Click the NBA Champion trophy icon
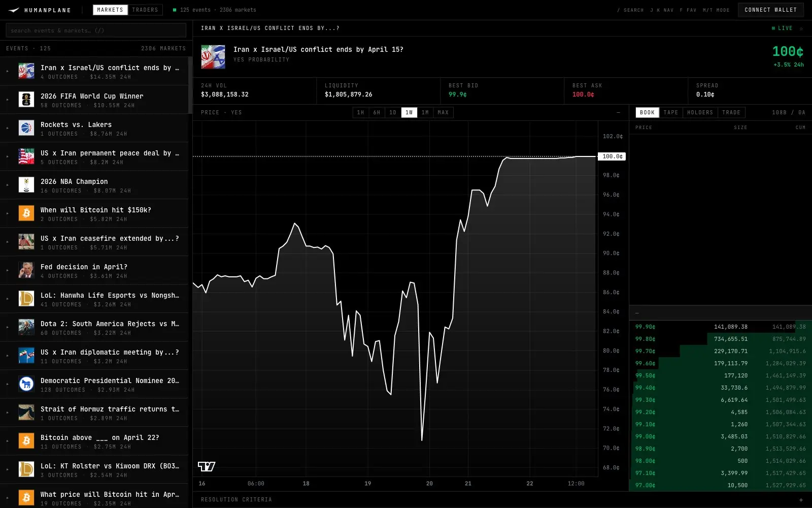812x508 pixels. (x=26, y=185)
